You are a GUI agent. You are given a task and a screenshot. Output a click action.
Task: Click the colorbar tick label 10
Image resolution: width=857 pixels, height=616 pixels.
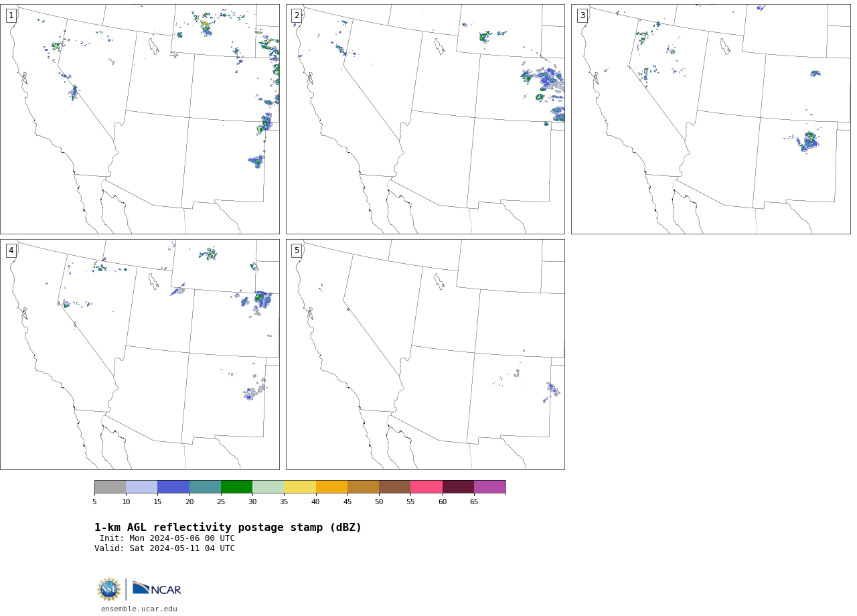point(126,502)
